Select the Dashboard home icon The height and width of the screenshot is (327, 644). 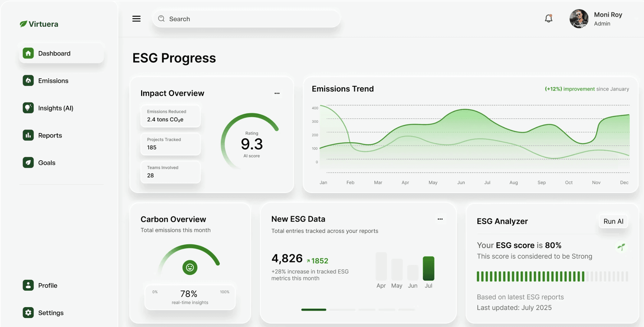click(x=28, y=53)
